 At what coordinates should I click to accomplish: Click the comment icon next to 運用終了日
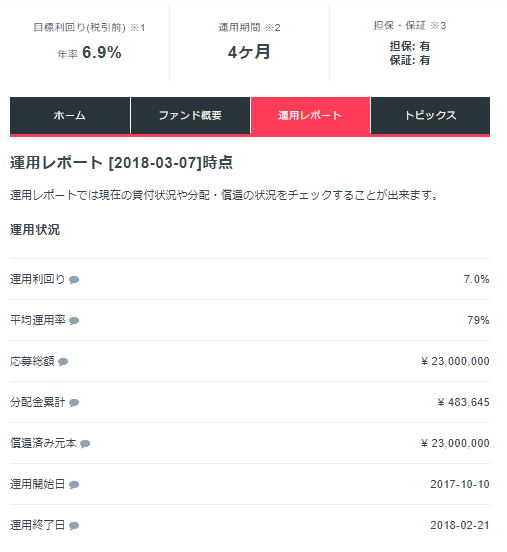pyautogui.click(x=74, y=526)
